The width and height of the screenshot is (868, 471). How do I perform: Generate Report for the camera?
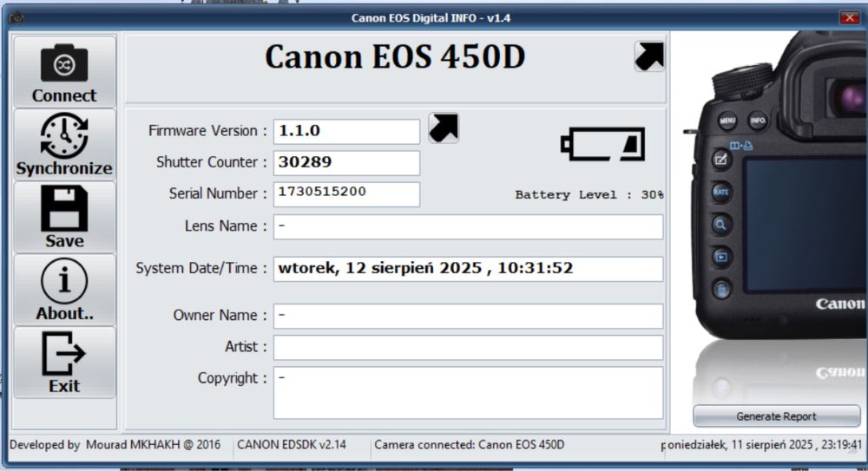[776, 416]
